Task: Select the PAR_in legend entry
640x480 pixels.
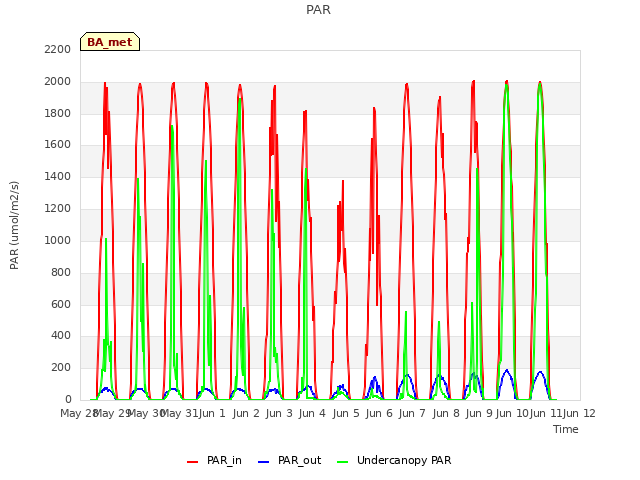Action: 214,460
